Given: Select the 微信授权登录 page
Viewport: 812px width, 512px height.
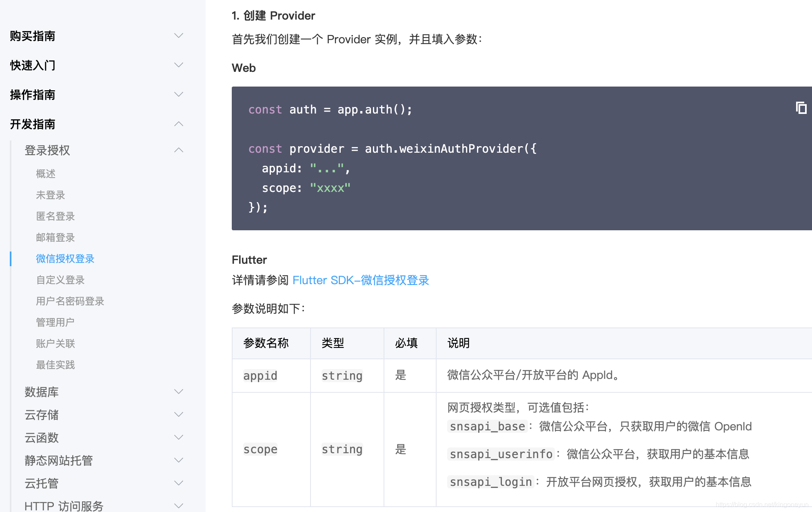Looking at the screenshot, I should click(65, 259).
